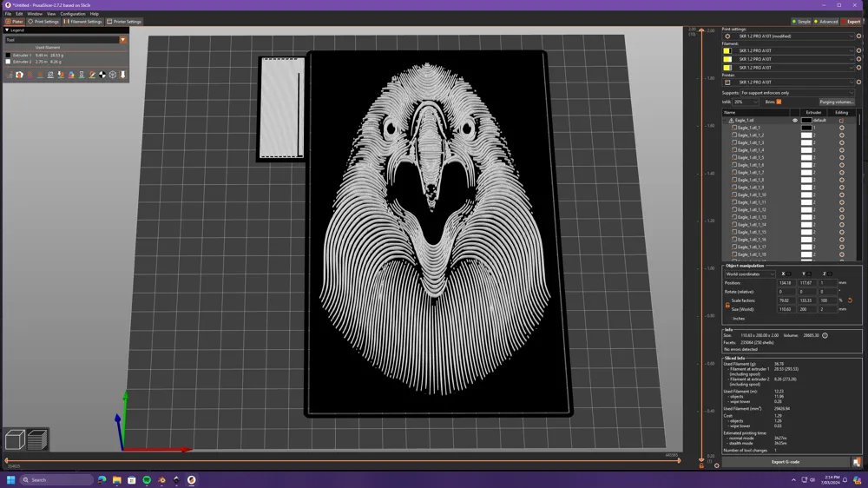Toggle Shells display in legend
868x488 pixels.
point(112,75)
